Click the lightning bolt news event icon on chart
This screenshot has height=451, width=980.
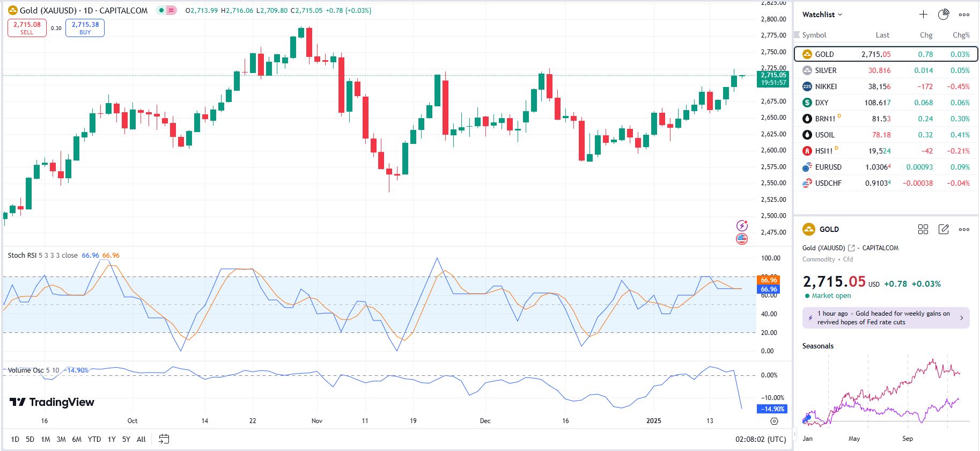742,225
